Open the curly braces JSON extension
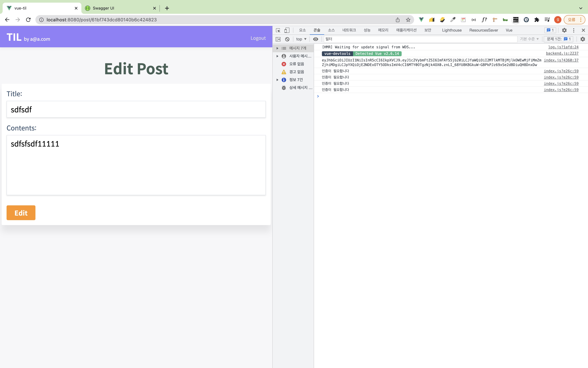Screen dimensions: 588x368 pos(473,20)
